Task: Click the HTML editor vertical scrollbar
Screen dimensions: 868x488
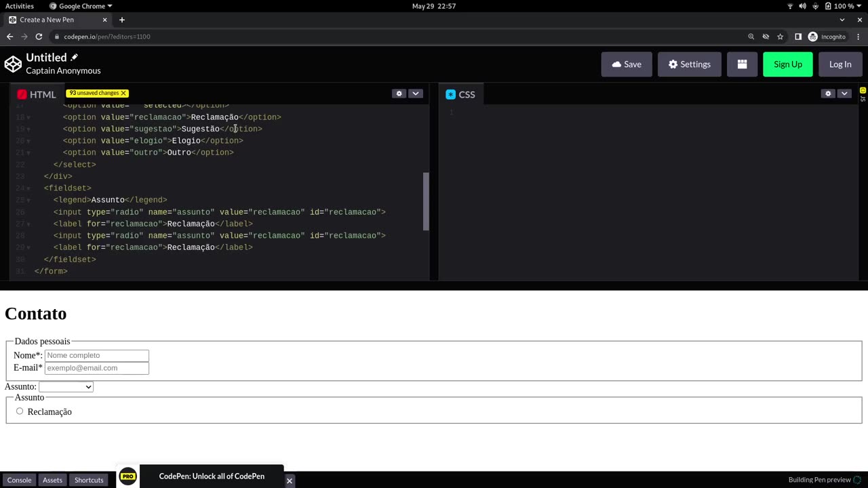Action: (x=426, y=201)
